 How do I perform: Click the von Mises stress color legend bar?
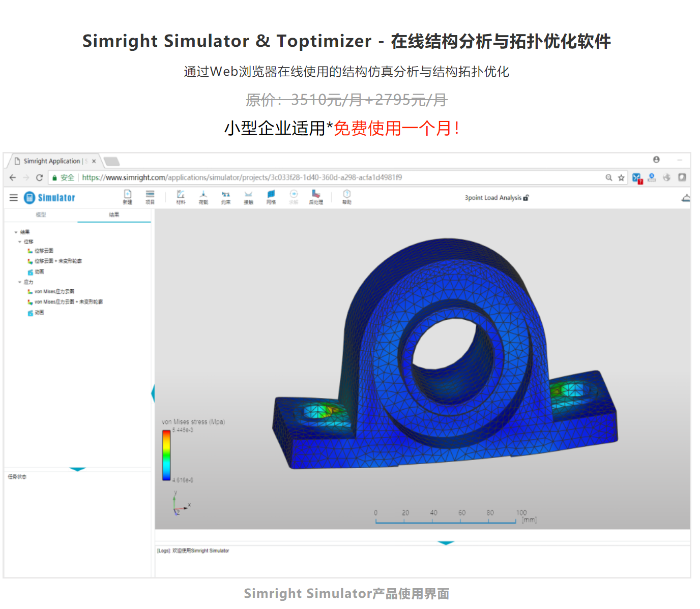(x=166, y=455)
